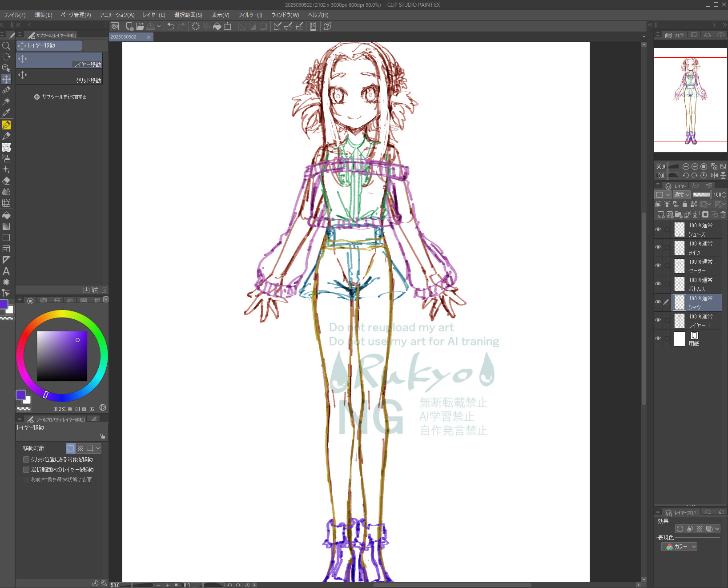
Task: Hide the シューズ layer
Action: click(x=658, y=230)
